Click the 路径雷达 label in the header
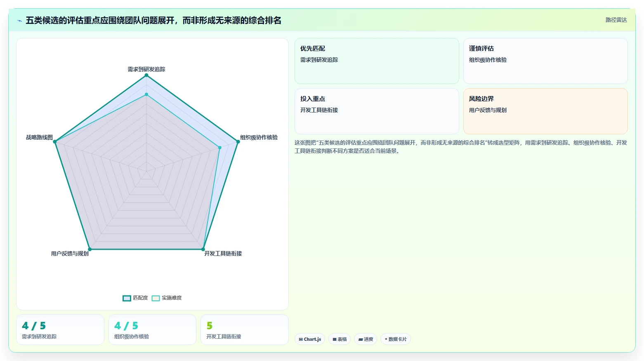 pos(616,20)
